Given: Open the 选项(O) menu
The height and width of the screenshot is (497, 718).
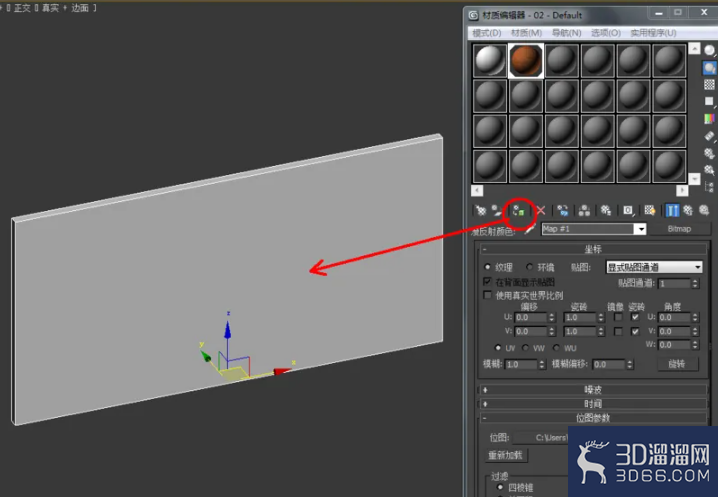Looking at the screenshot, I should click(x=606, y=33).
